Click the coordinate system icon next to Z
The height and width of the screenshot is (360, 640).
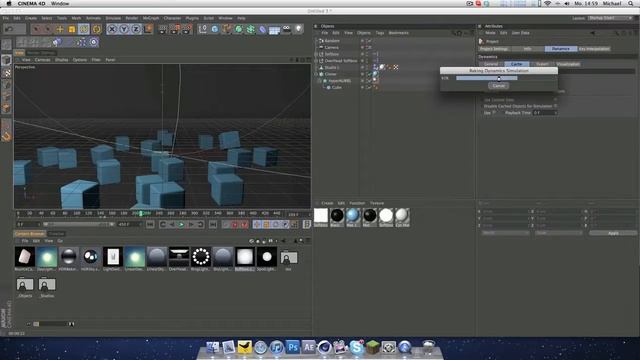coord(148,29)
